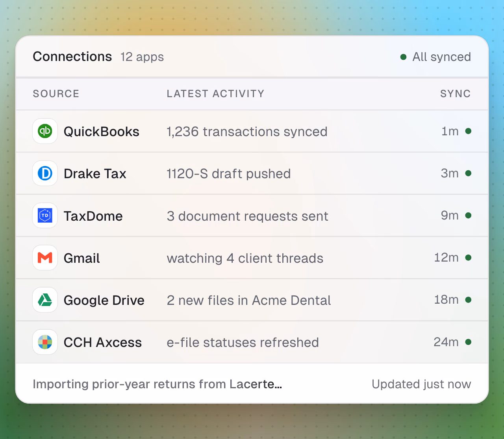Click the 3m sync time

(x=450, y=173)
